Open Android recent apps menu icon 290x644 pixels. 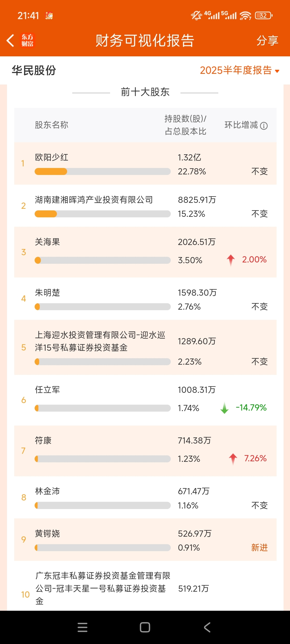pyautogui.click(x=82, y=627)
